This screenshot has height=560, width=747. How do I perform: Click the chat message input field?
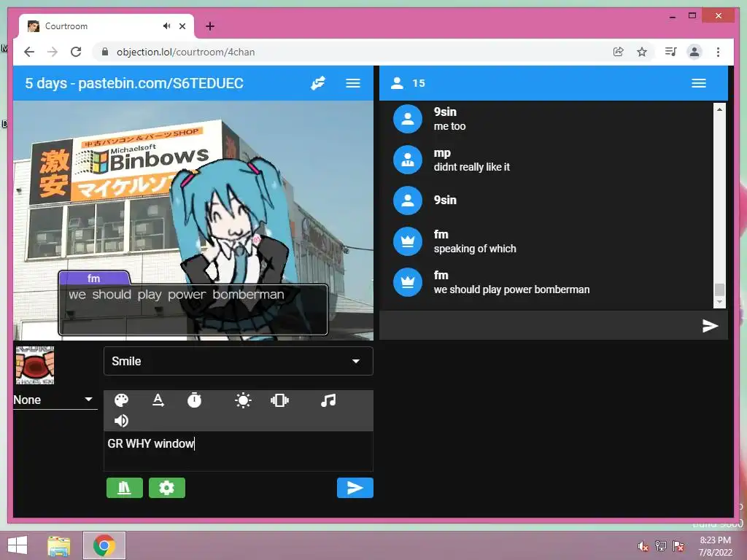click(x=538, y=326)
